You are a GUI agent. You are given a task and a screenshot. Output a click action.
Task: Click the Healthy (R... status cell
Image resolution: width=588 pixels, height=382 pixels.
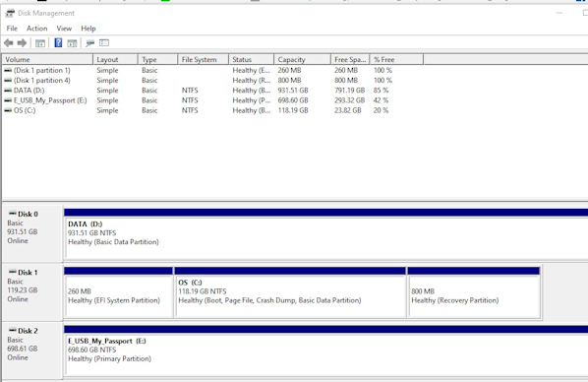click(252, 81)
